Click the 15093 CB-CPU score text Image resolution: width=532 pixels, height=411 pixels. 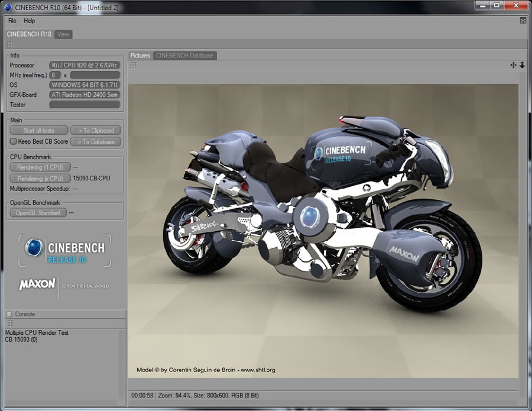[92, 178]
